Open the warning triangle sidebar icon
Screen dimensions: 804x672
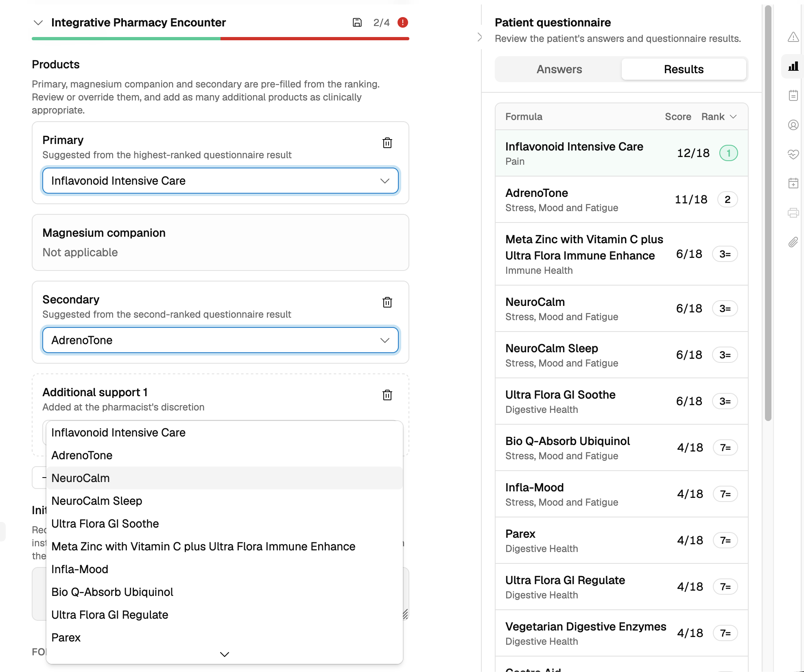coord(793,37)
